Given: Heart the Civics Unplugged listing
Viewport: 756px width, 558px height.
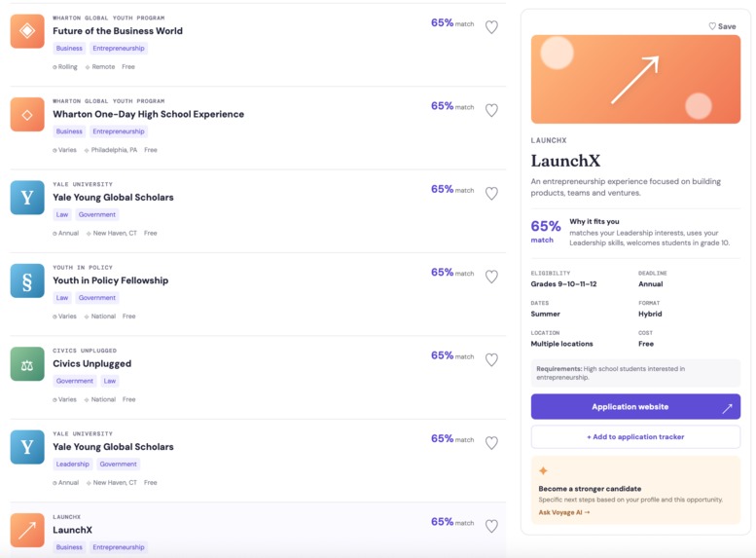Looking at the screenshot, I should point(491,359).
